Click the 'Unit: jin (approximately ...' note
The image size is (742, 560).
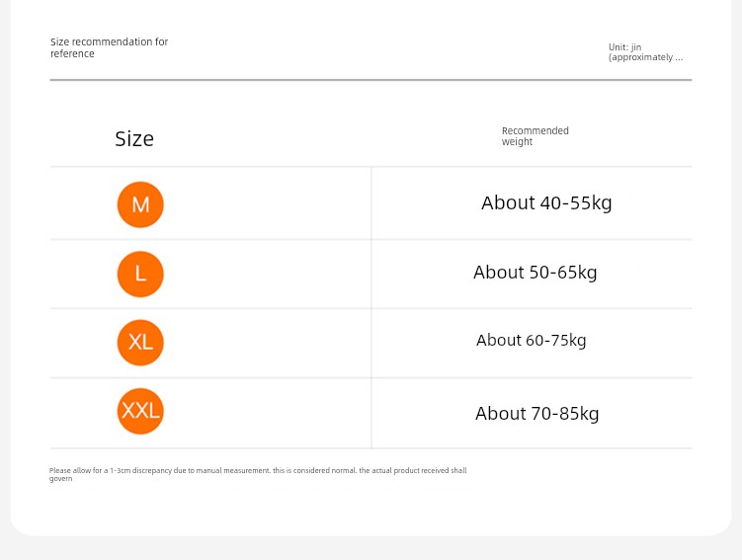[645, 52]
